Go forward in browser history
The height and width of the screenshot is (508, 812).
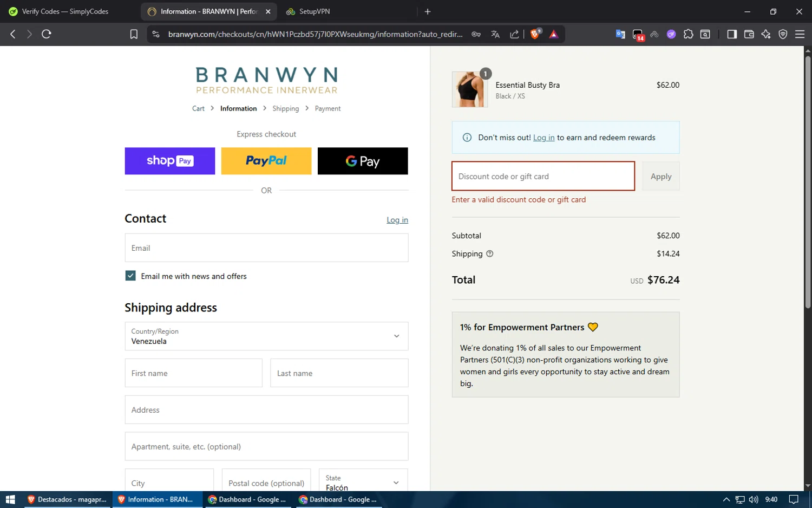coord(29,34)
